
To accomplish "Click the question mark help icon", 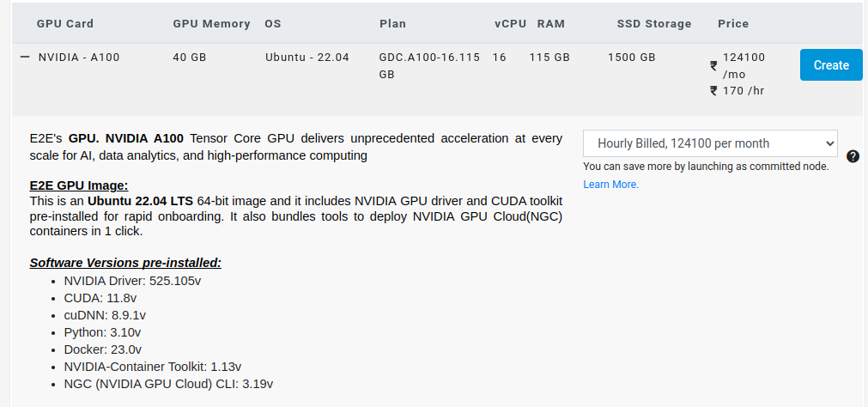I will [853, 156].
